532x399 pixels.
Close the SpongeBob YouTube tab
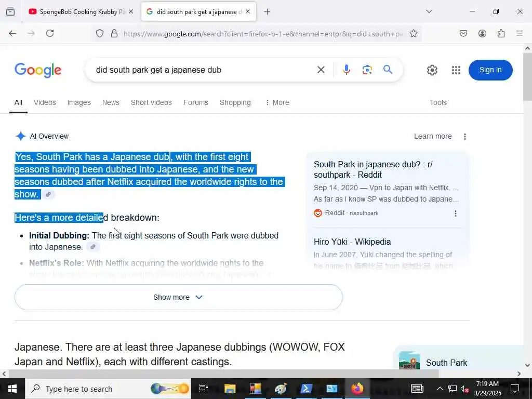point(131,11)
